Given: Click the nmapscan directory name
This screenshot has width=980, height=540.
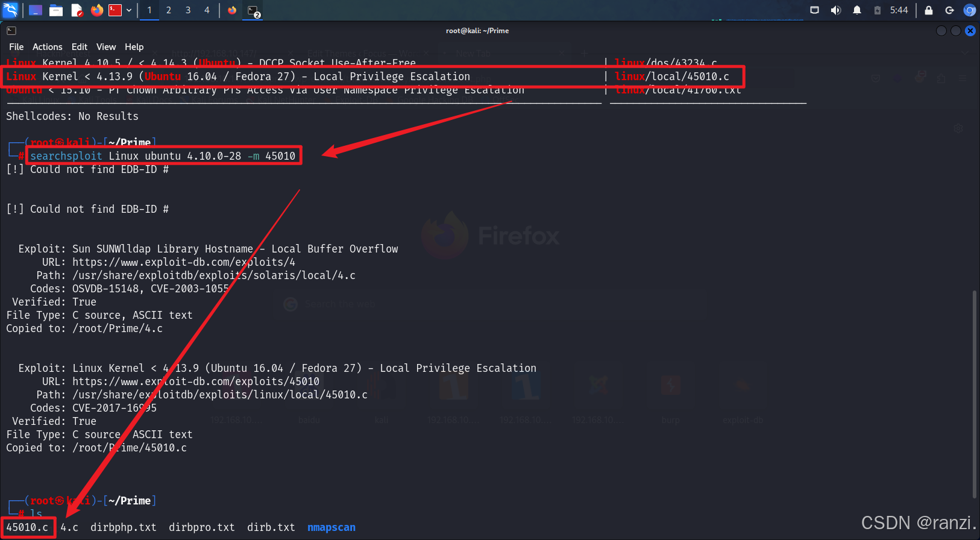Looking at the screenshot, I should click(x=331, y=527).
